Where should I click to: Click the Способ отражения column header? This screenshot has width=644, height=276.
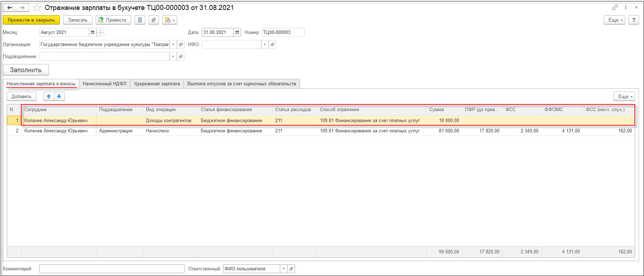coord(372,110)
